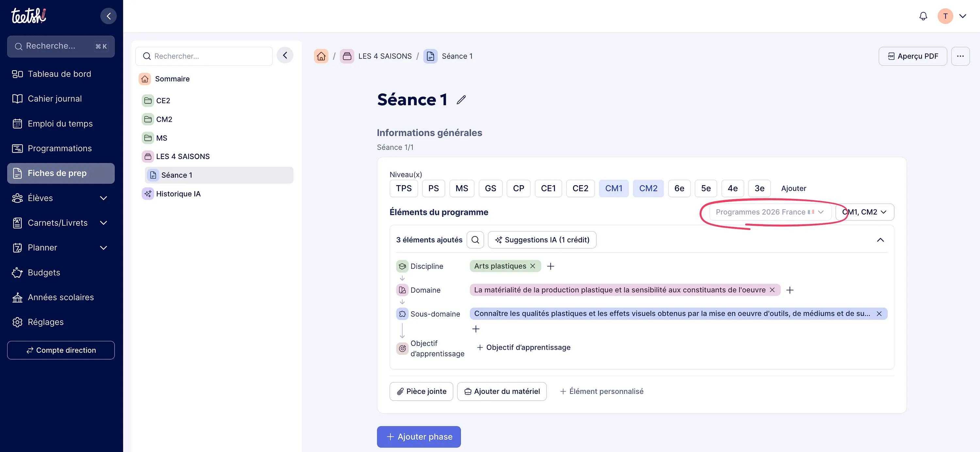980x452 pixels.
Task: Collapse the added elements section chevron
Action: point(880,240)
